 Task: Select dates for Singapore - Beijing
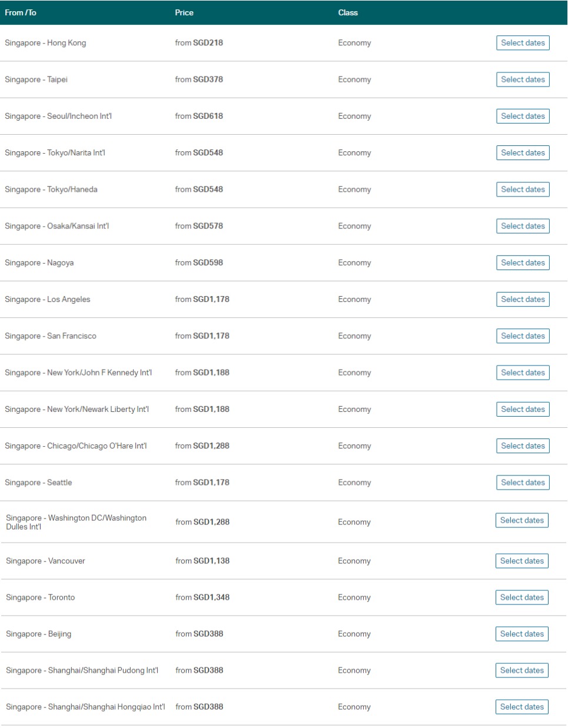522,634
